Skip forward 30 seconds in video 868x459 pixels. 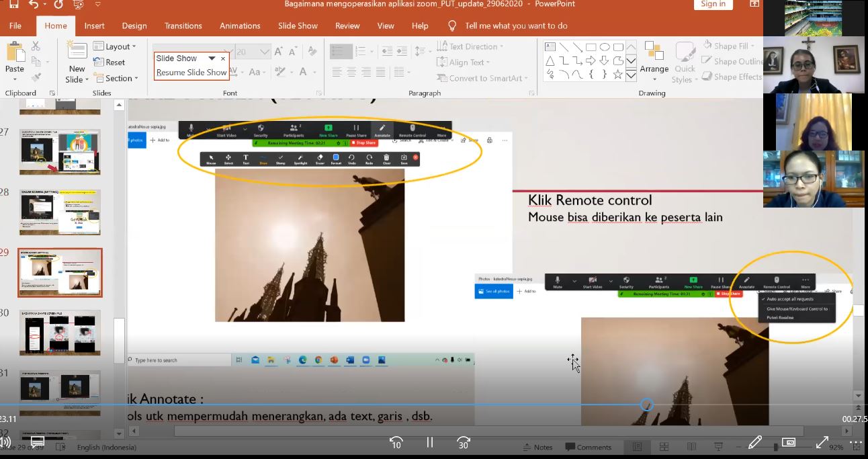[x=463, y=442]
